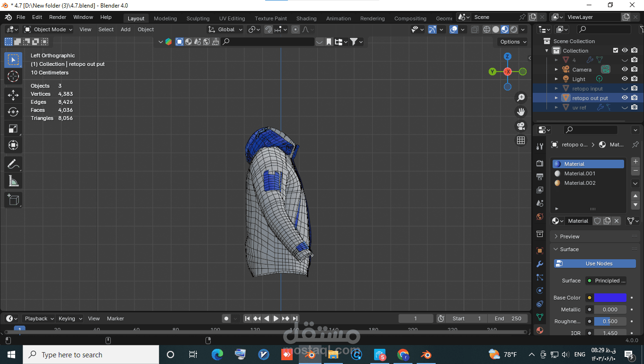Click the pan view hand icon

pyautogui.click(x=521, y=112)
